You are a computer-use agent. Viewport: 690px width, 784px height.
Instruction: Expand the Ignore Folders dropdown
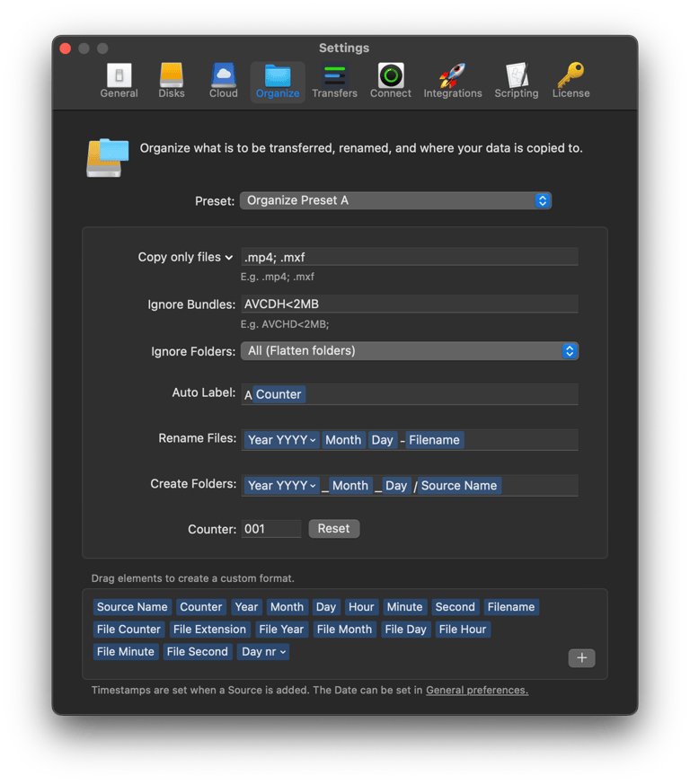(x=409, y=351)
